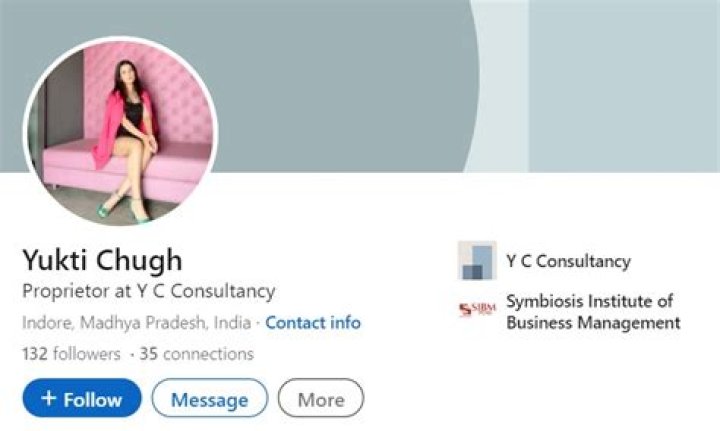
Task: Click the light blue right banner section
Action: pyautogui.click(x=624, y=86)
